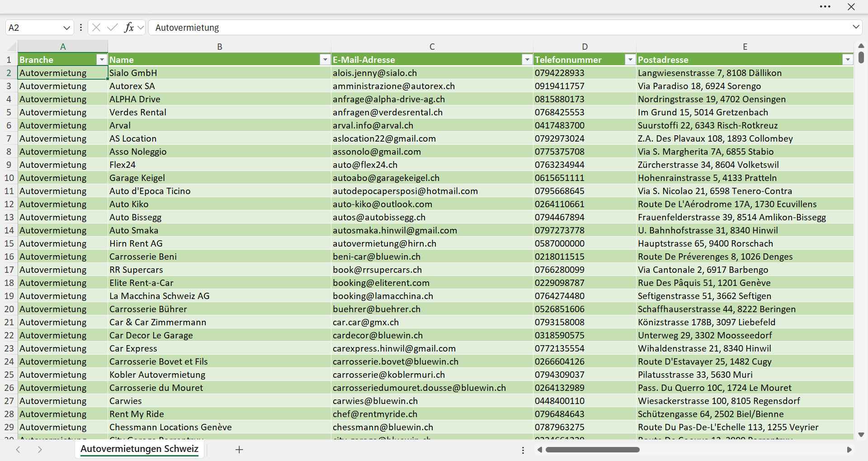The width and height of the screenshot is (868, 461).
Task: Select row 5 header
Action: 9,112
